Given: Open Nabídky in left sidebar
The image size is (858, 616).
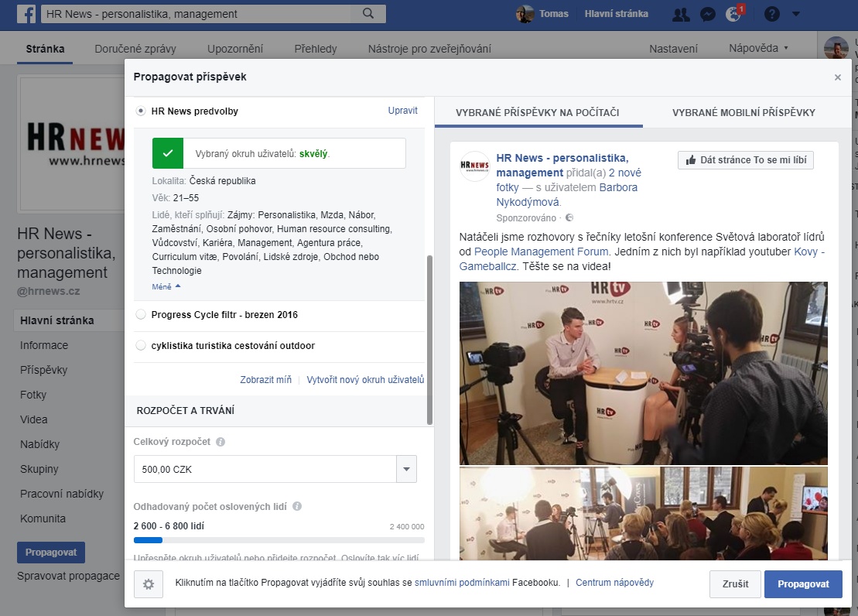Looking at the screenshot, I should pyautogui.click(x=40, y=444).
